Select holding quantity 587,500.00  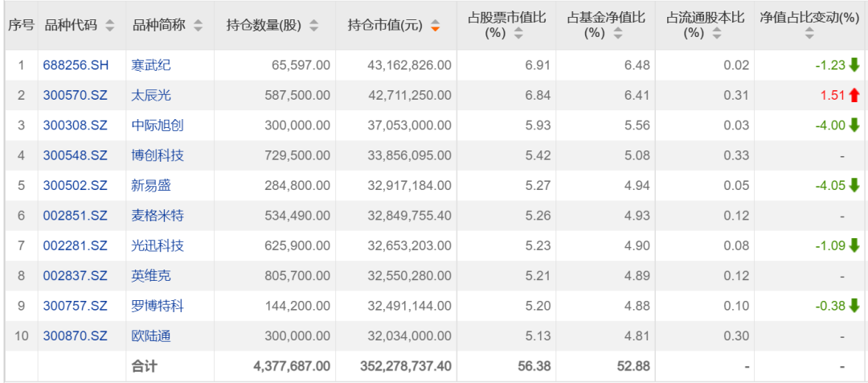(297, 95)
